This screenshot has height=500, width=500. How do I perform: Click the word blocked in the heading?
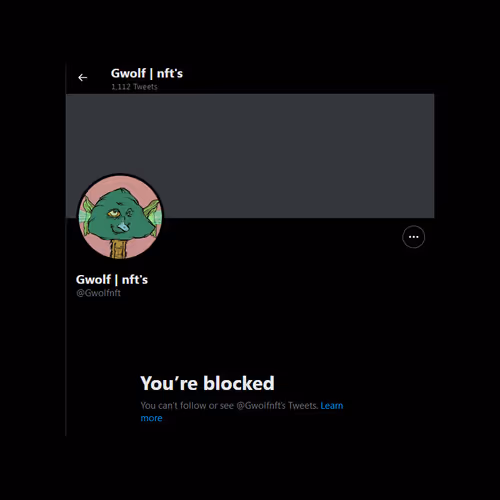239,383
